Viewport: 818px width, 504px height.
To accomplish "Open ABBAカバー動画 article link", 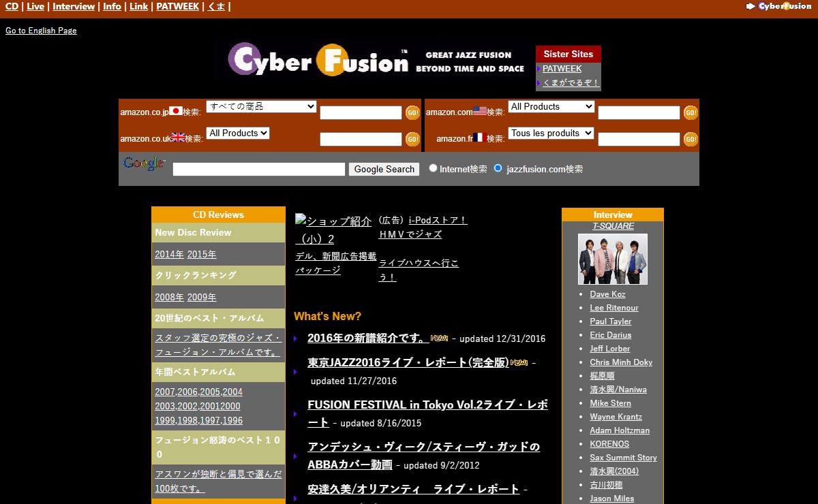I will pos(423,455).
